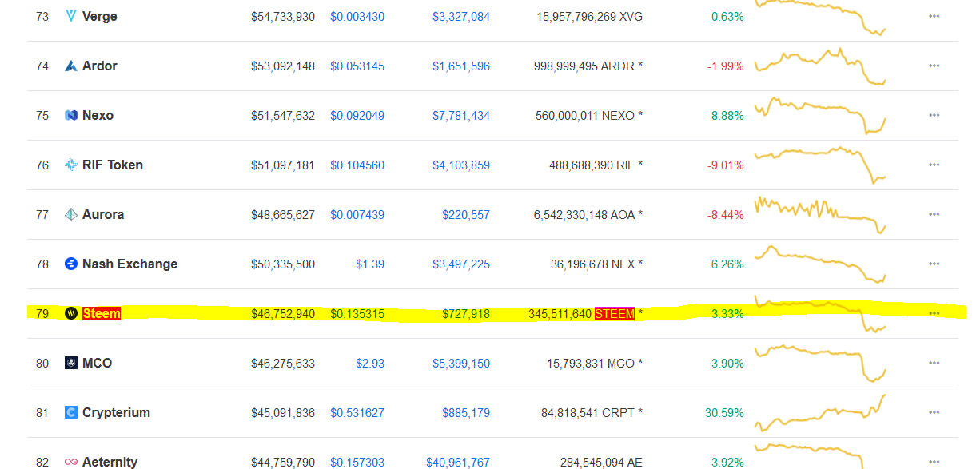The width and height of the screenshot is (980, 469).
Task: Click Verge volume $3,327,084
Action: point(461,16)
